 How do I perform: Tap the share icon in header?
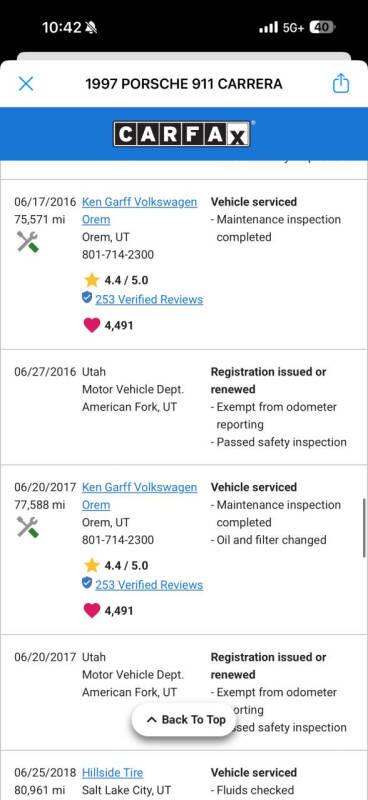pos(340,83)
